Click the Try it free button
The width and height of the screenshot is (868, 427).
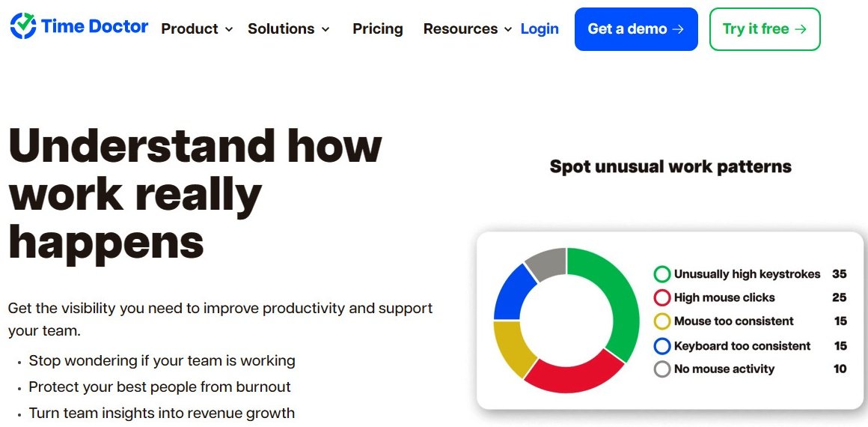click(765, 28)
